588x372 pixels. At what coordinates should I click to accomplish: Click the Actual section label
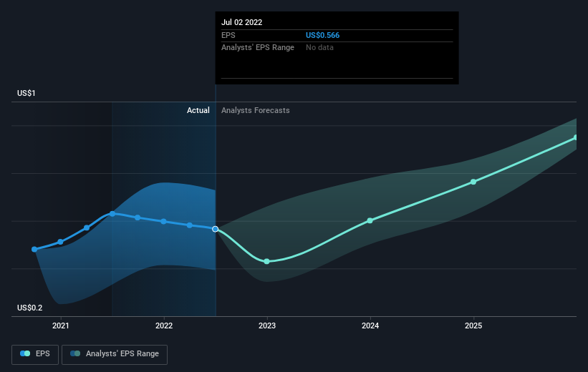(x=198, y=110)
